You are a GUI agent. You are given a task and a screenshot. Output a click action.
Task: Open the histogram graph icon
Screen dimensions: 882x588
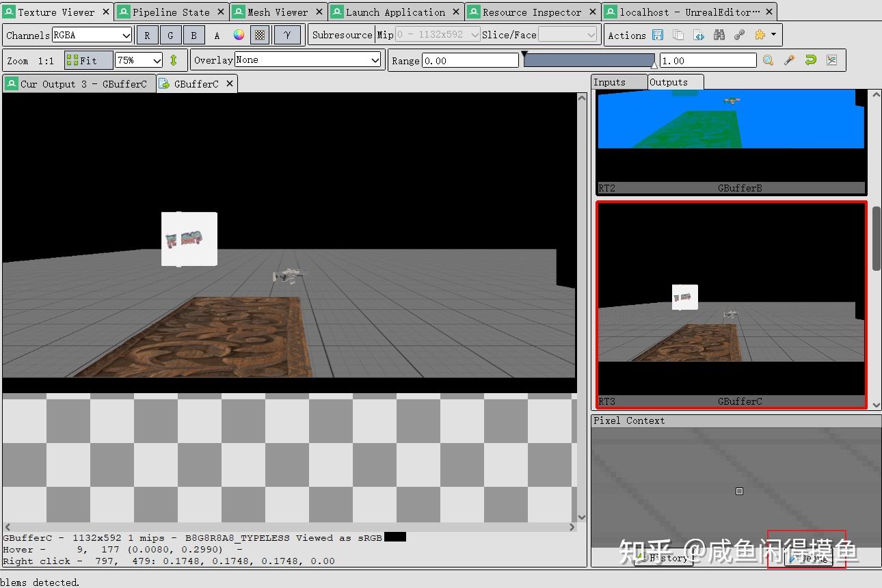(x=831, y=60)
